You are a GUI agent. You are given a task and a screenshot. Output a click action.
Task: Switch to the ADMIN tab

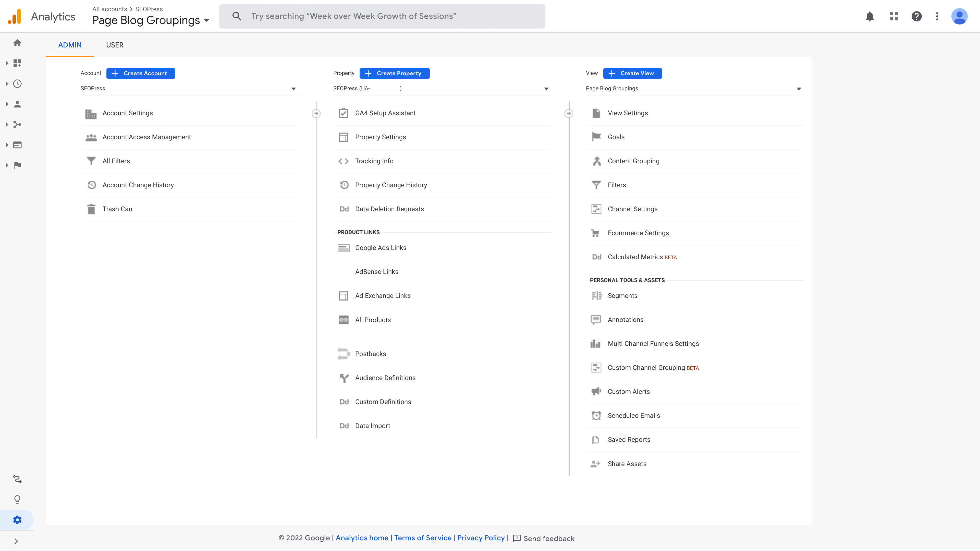(x=70, y=45)
